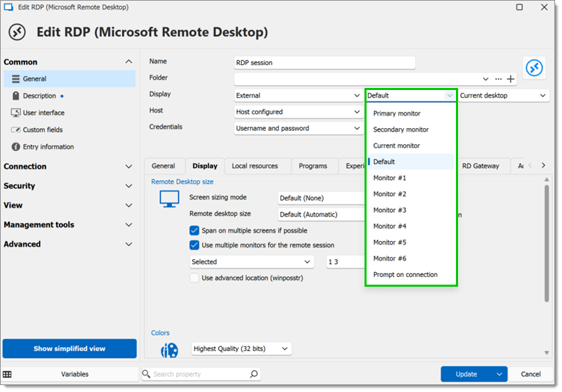
Task: Switch to the General tab
Action: click(x=164, y=166)
